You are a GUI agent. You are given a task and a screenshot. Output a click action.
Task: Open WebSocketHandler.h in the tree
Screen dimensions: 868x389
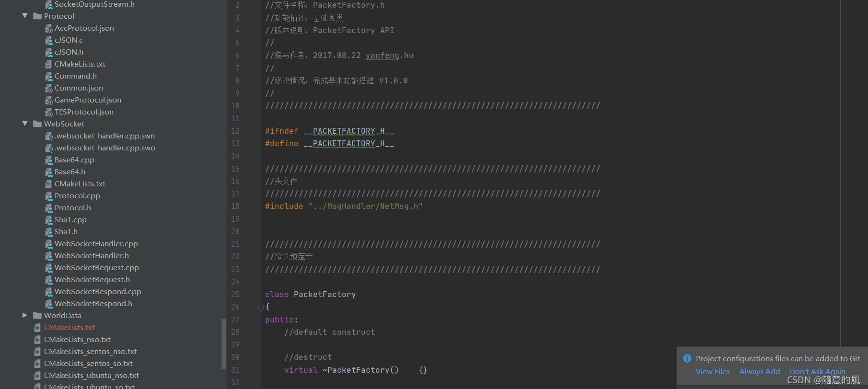pos(92,256)
